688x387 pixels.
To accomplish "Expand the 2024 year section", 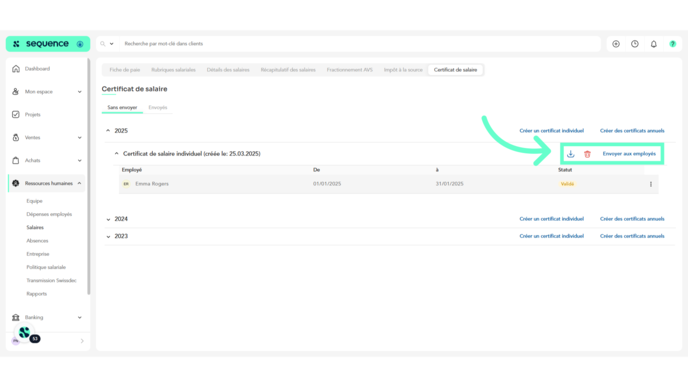I will click(108, 219).
